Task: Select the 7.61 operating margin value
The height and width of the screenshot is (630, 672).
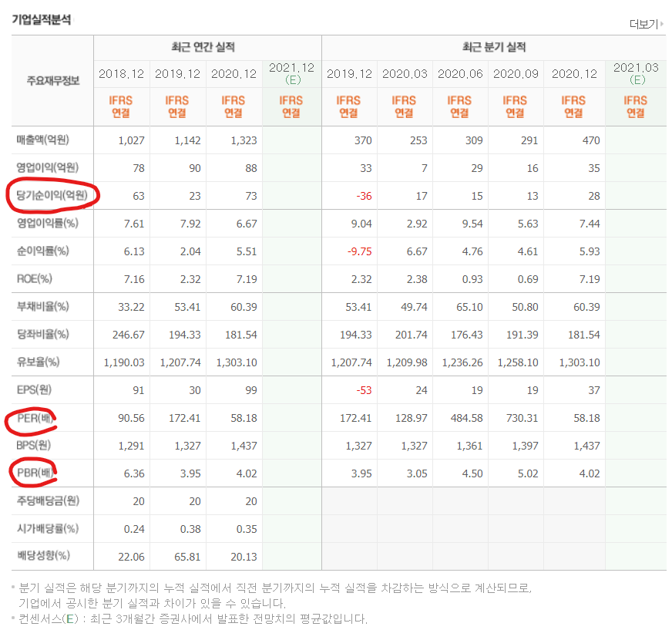Action: (134, 224)
